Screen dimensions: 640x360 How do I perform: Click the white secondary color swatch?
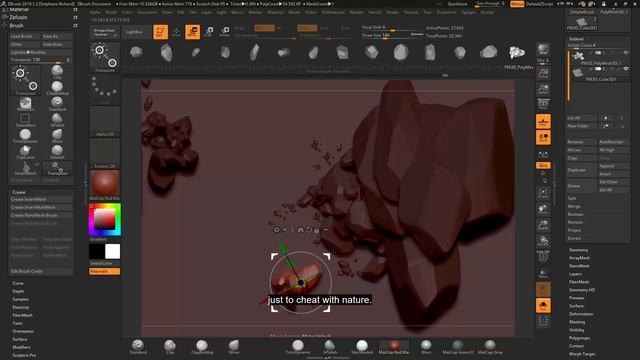click(x=113, y=251)
